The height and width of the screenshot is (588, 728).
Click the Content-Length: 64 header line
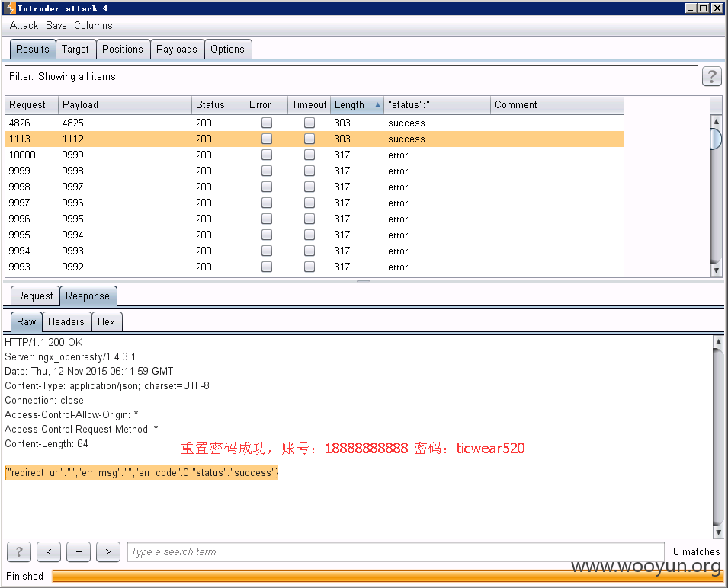coord(47,444)
